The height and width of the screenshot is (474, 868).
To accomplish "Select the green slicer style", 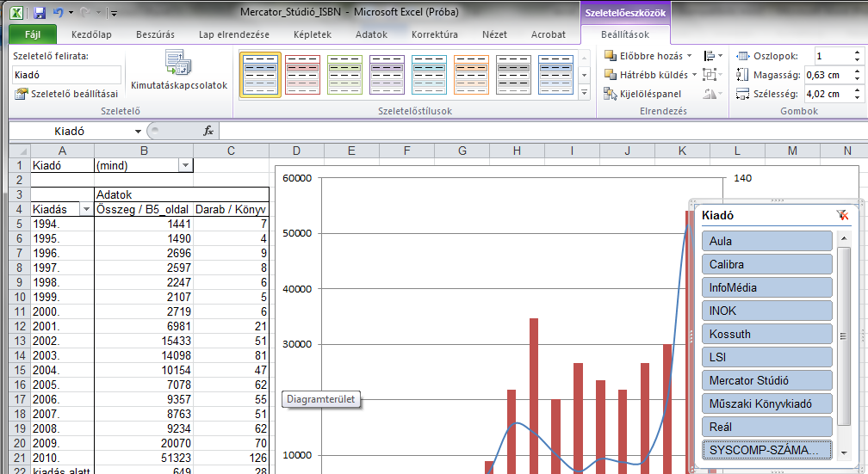I will [344, 75].
